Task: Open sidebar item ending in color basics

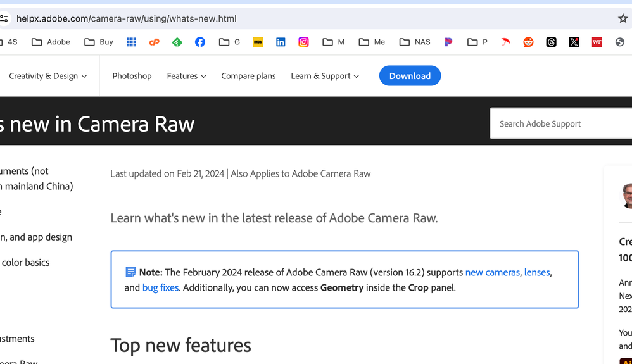Action: coord(25,263)
